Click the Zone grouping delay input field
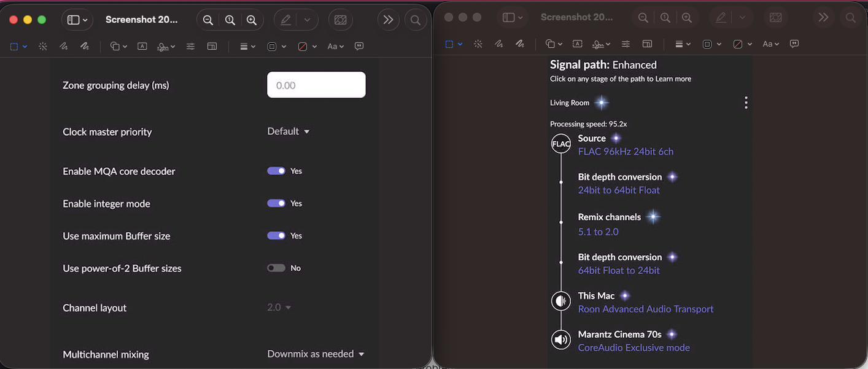 (x=316, y=85)
